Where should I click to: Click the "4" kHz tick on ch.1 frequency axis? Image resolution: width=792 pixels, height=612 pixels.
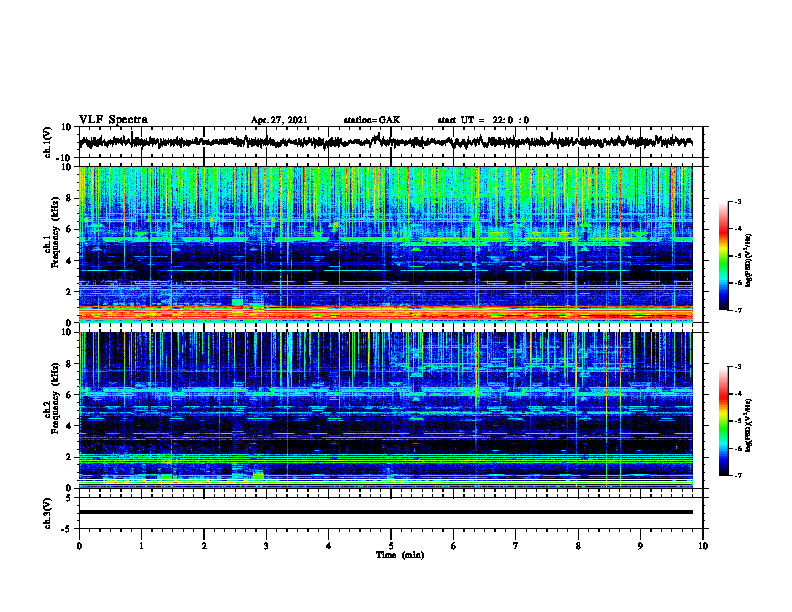pos(69,261)
